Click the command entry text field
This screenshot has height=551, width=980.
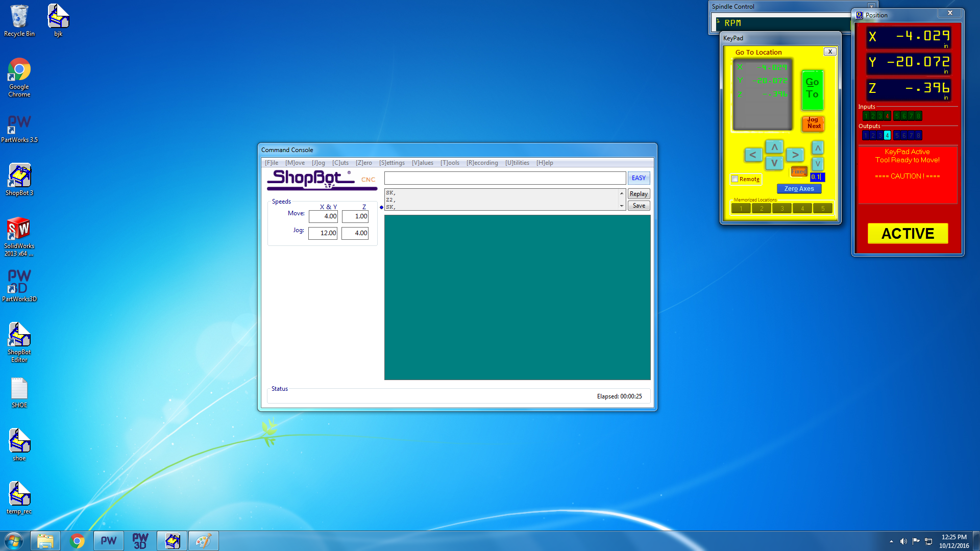tap(505, 178)
